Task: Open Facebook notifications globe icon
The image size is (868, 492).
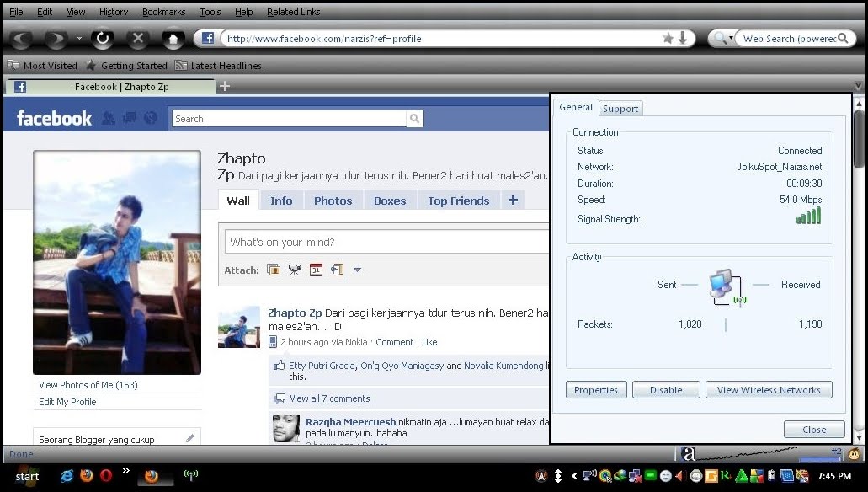Action: tap(151, 118)
